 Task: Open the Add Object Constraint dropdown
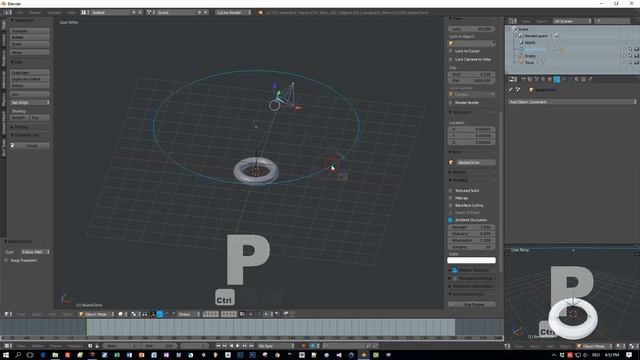coord(572,102)
